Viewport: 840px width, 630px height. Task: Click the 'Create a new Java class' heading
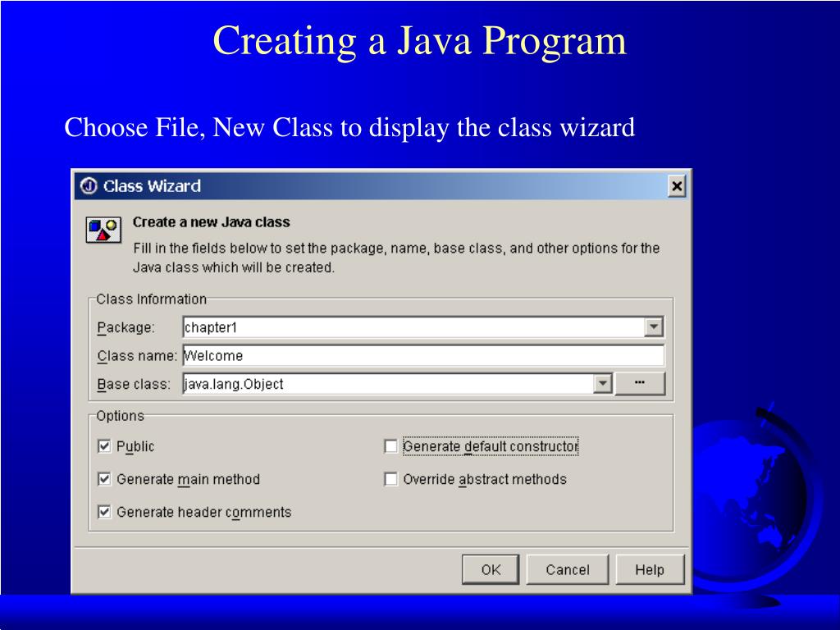pos(211,222)
